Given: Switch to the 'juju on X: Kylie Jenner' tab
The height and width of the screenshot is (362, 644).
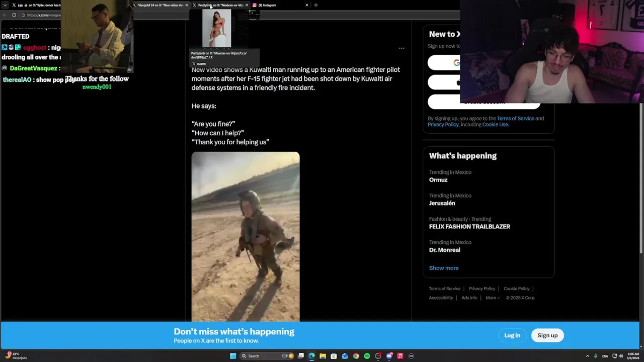Looking at the screenshot, I should (35, 5).
